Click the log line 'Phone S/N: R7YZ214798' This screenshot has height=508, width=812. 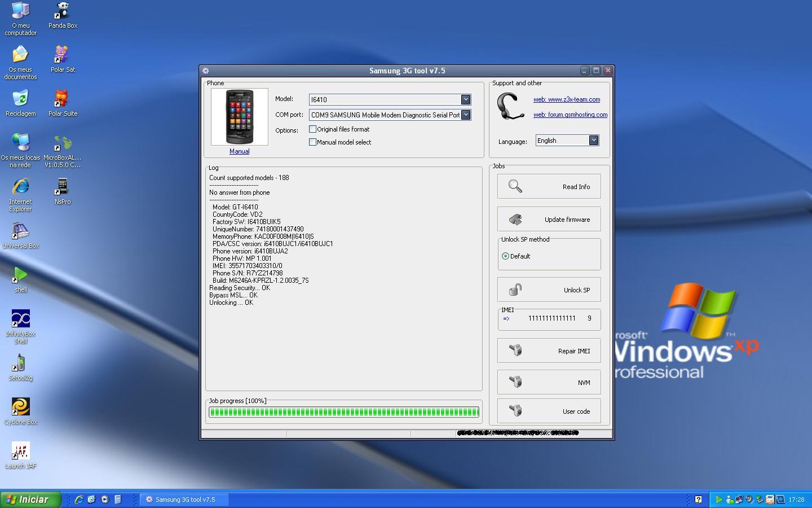[x=248, y=273]
